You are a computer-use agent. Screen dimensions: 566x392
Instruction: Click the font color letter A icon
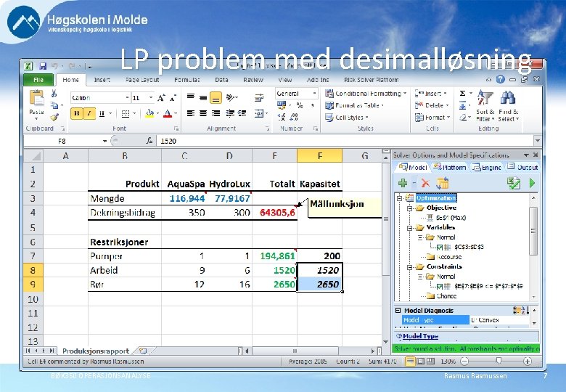click(168, 113)
